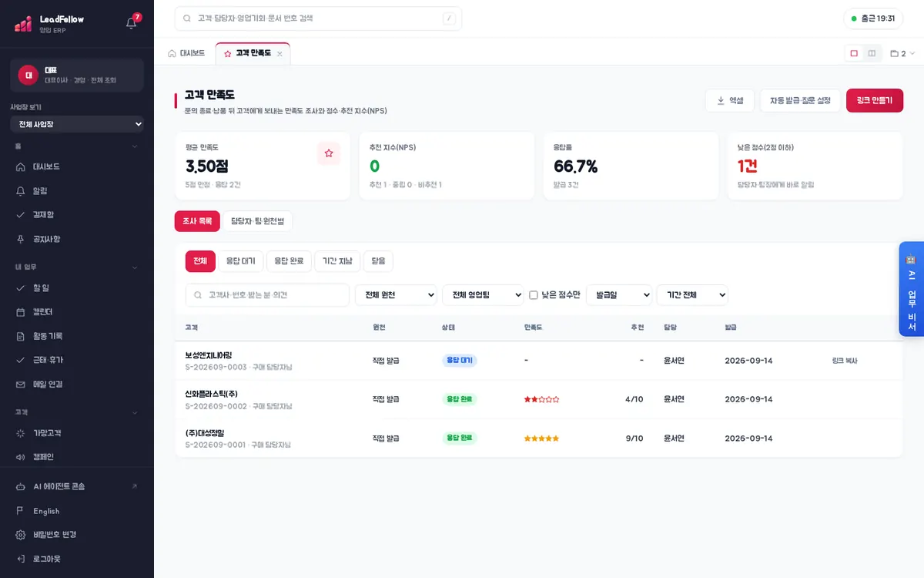Select the 담당자·팀·원천별 tab
Viewport: 924px width, 578px height.
point(257,221)
